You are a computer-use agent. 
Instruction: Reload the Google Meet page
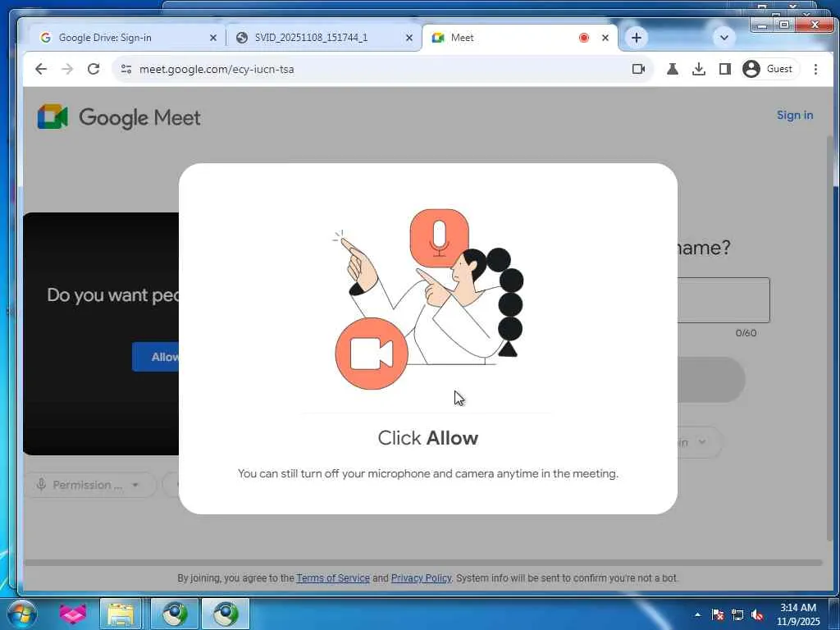pyautogui.click(x=94, y=69)
